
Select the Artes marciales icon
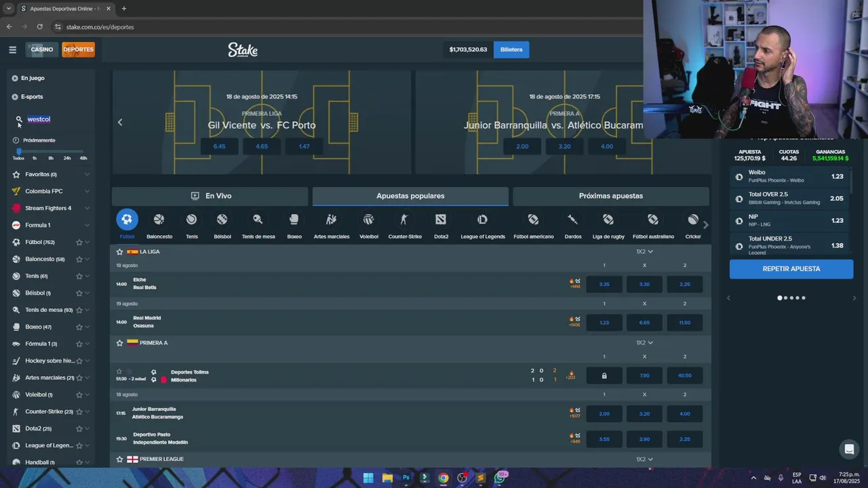tap(331, 220)
